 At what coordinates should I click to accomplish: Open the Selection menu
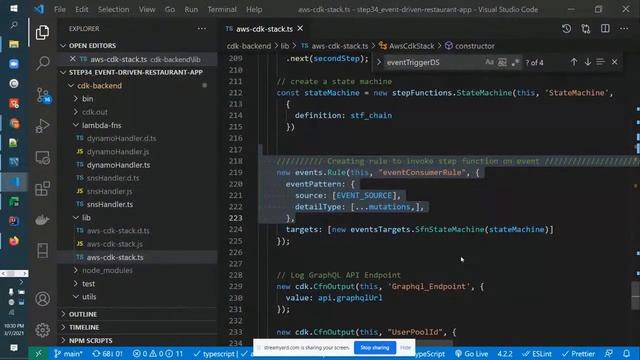[x=113, y=9]
